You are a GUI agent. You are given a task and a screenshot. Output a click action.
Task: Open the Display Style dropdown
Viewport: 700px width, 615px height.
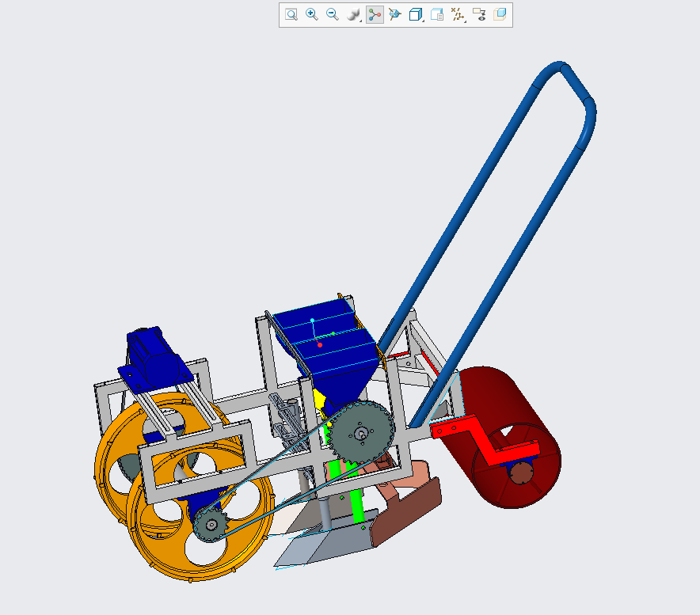tap(354, 14)
